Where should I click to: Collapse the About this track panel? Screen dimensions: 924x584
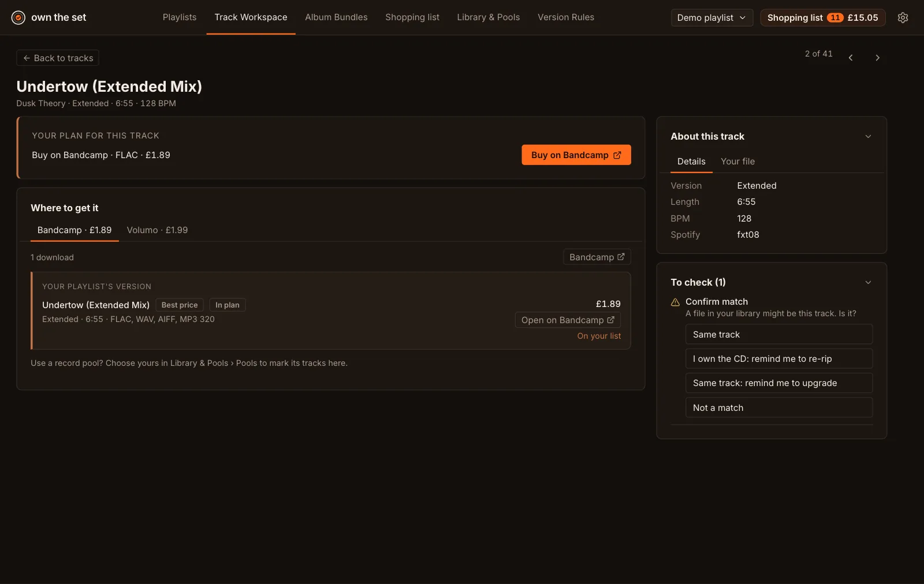(867, 136)
